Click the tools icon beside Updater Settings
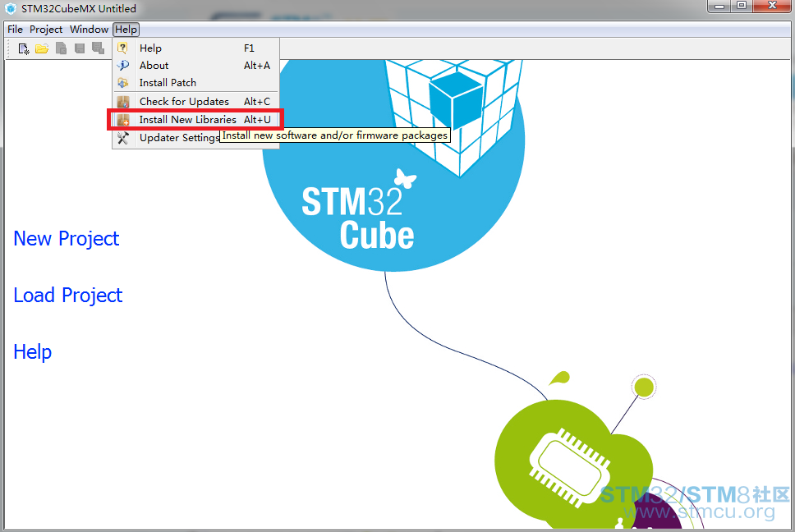Viewport: 795px width, 532px height. click(122, 138)
